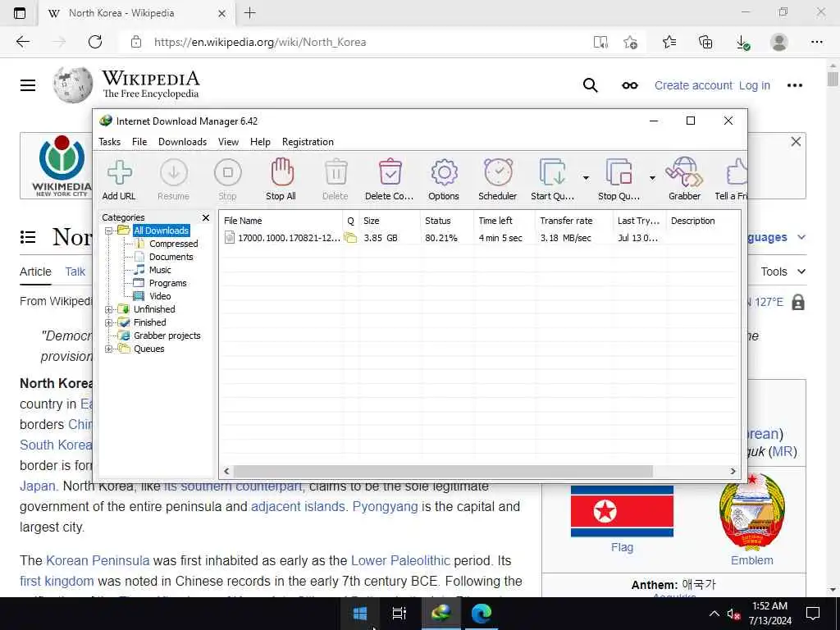Click the horizontal scrollbar in download list
This screenshot has height=630, width=840.
pyautogui.click(x=443, y=472)
